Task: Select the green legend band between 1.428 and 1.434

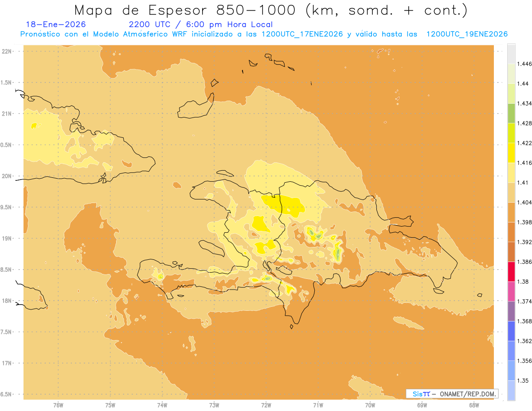Action: point(511,113)
